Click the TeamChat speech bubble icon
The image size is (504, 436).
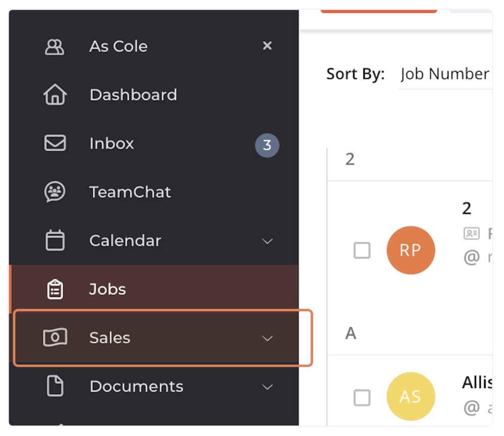(55, 192)
